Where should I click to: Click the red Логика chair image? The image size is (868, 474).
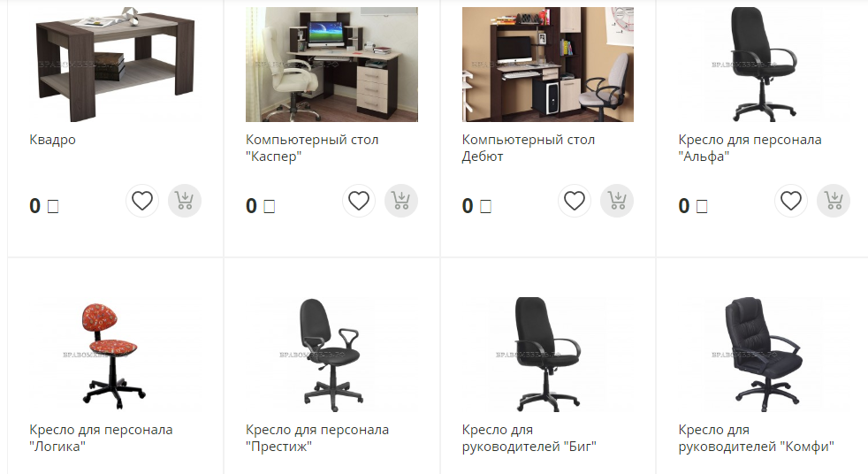[x=115, y=355]
